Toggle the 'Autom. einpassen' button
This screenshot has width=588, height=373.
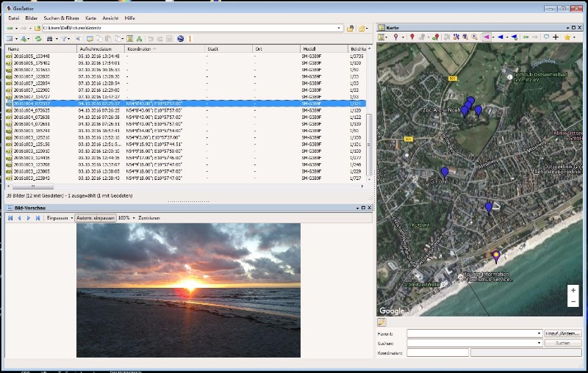95,218
